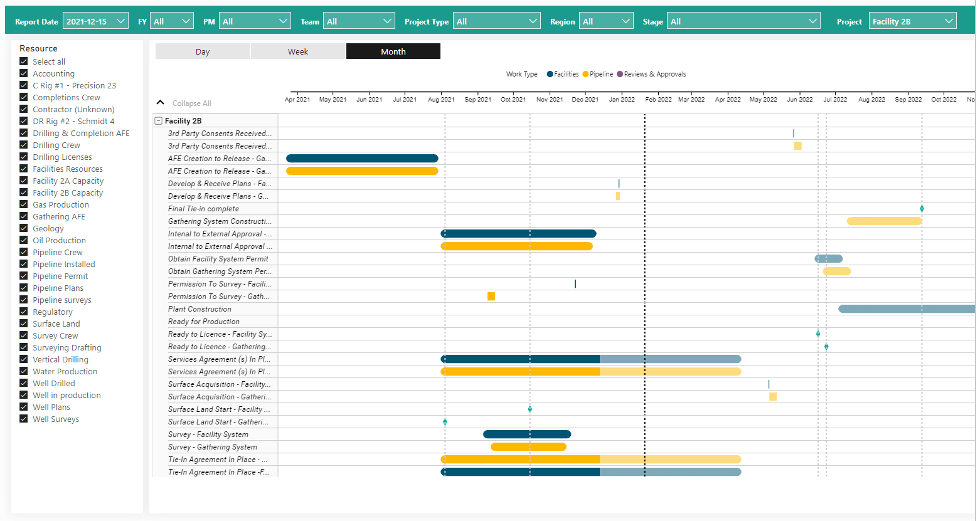Switch to the Week view tab
The width and height of the screenshot is (980, 521).
click(298, 51)
